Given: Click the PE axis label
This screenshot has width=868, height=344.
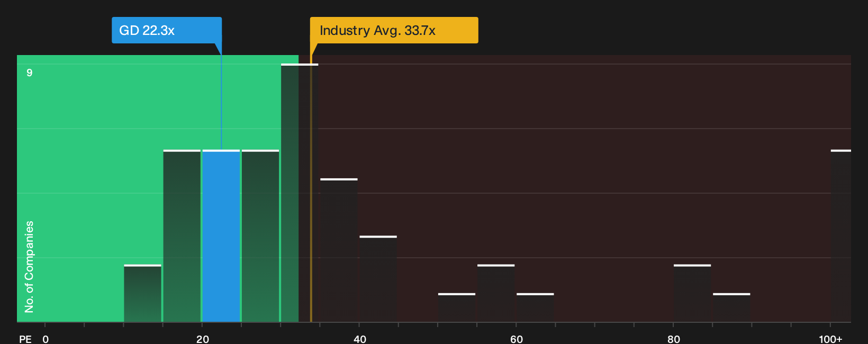Looking at the screenshot, I should point(25,339).
